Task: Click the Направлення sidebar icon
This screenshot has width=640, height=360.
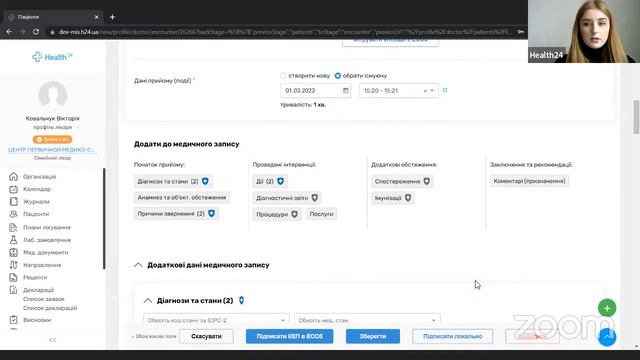Action: coord(13,265)
